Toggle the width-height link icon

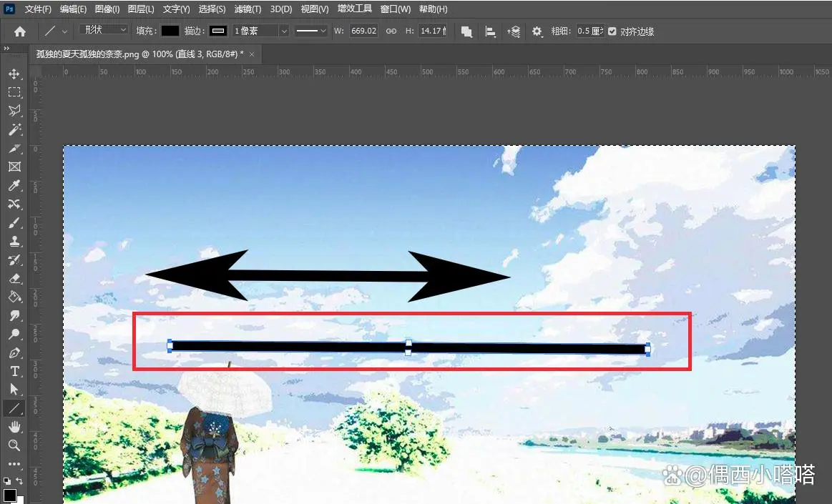point(391,31)
